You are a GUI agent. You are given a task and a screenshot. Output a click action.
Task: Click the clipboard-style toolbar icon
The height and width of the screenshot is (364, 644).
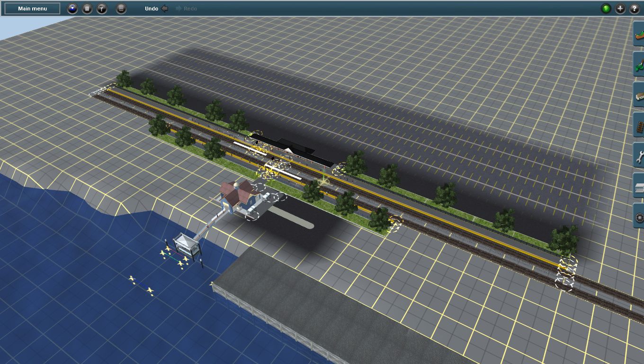click(87, 9)
